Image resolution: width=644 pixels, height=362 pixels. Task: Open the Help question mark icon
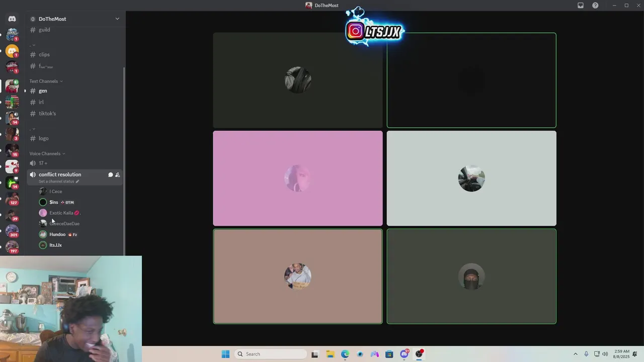pos(595,6)
